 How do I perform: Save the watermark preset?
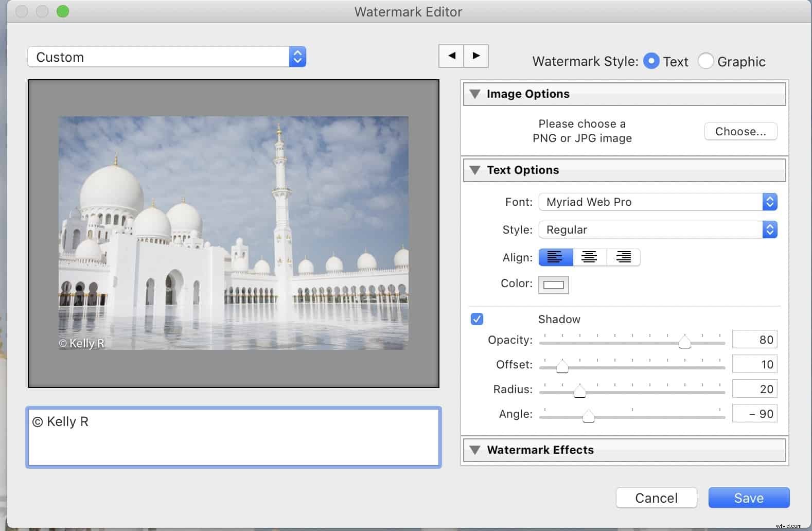(x=749, y=498)
